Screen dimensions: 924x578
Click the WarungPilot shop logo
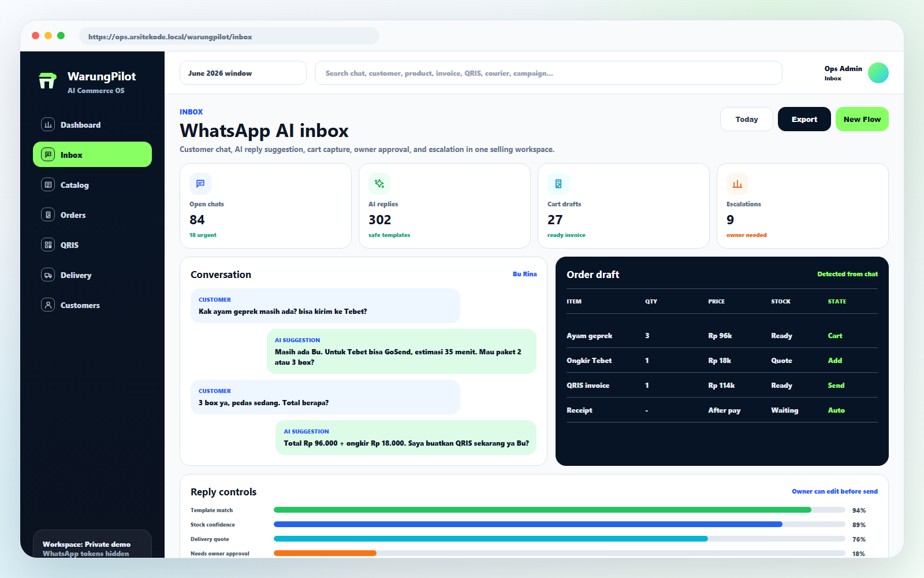click(47, 81)
